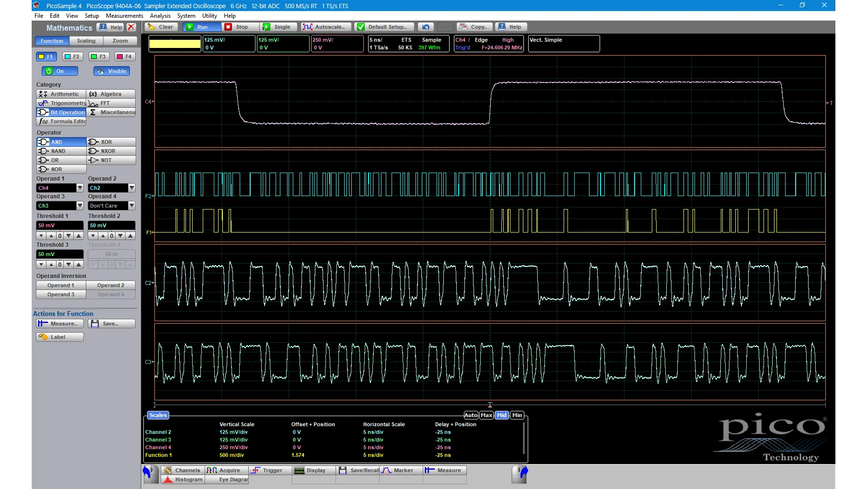Open the Histogram bottom menu

pos(183,479)
